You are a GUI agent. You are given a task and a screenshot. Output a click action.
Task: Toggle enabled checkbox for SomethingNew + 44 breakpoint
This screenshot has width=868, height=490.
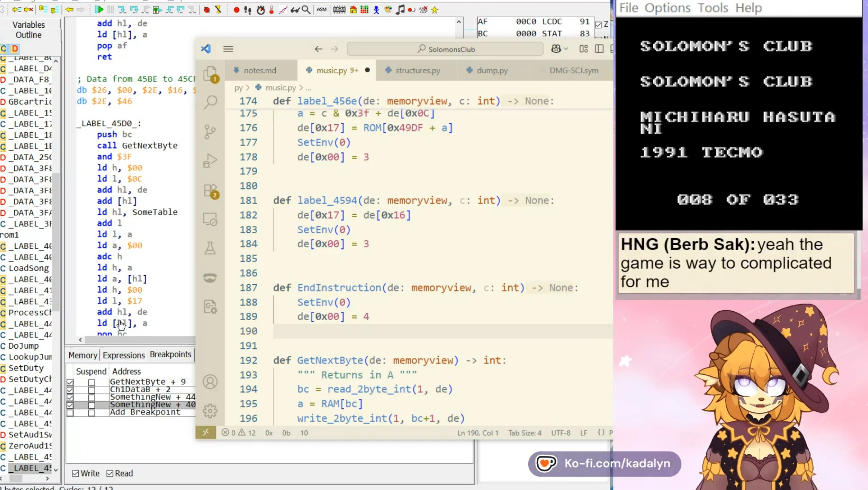tap(70, 397)
